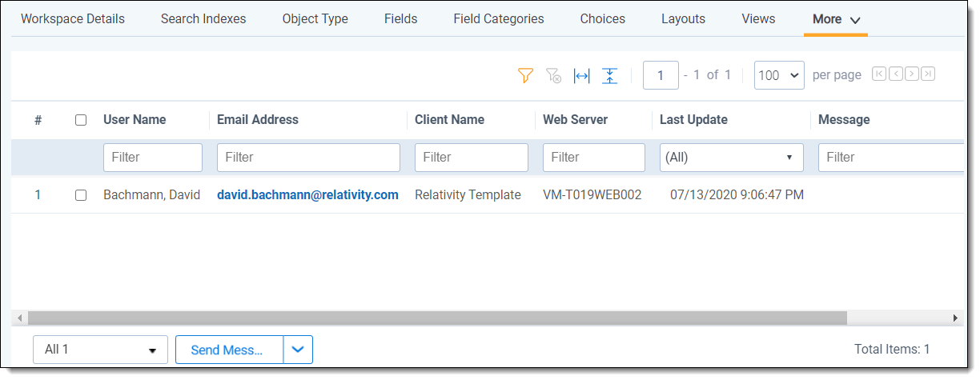The width and height of the screenshot is (980, 380).
Task: Check the select-all checkbox in header
Action: [81, 120]
